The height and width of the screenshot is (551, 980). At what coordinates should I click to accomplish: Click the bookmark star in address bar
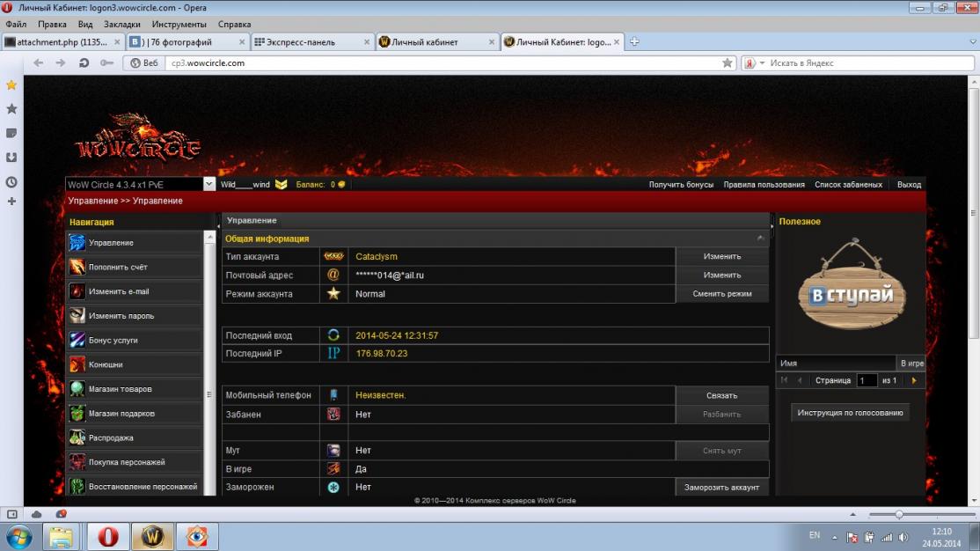[x=728, y=63]
